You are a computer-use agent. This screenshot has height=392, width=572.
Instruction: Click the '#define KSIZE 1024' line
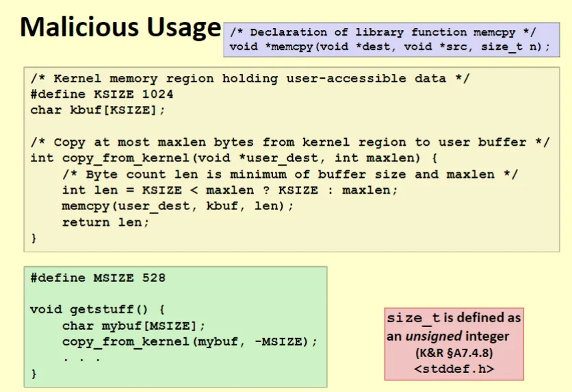102,94
